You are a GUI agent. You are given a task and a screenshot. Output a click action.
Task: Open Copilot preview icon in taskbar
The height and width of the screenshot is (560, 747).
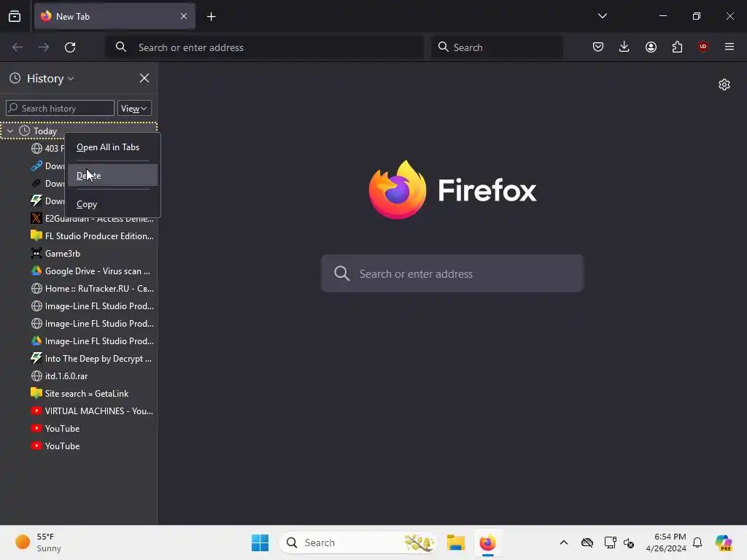pos(724,542)
